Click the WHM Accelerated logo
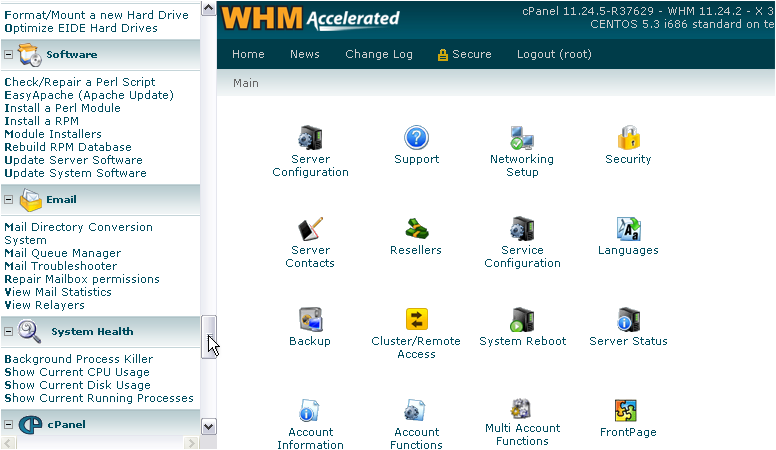776x450 pixels. (310, 18)
